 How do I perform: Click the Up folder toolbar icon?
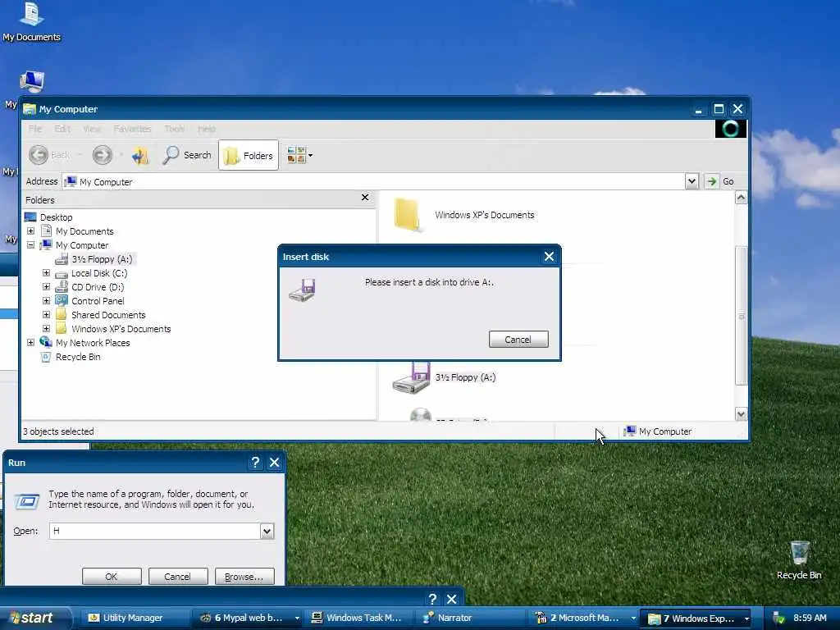[x=140, y=155]
